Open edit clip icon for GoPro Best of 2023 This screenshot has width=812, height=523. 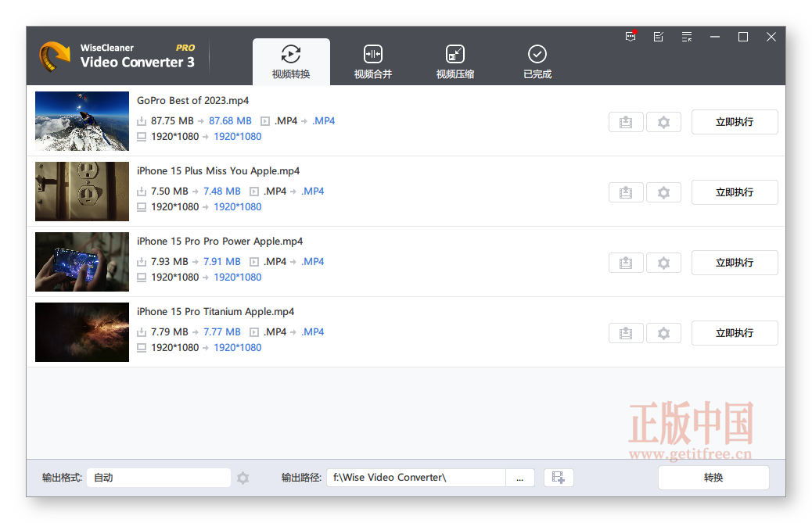(x=626, y=122)
